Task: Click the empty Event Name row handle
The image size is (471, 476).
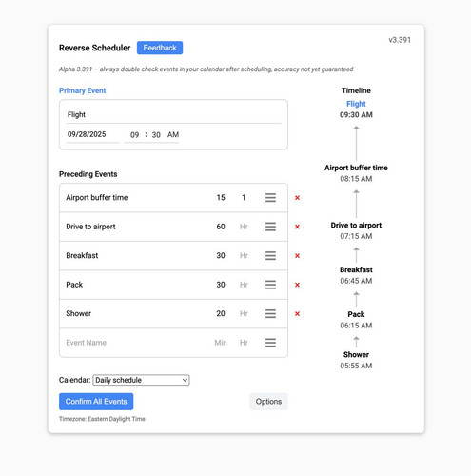Action: [x=270, y=343]
